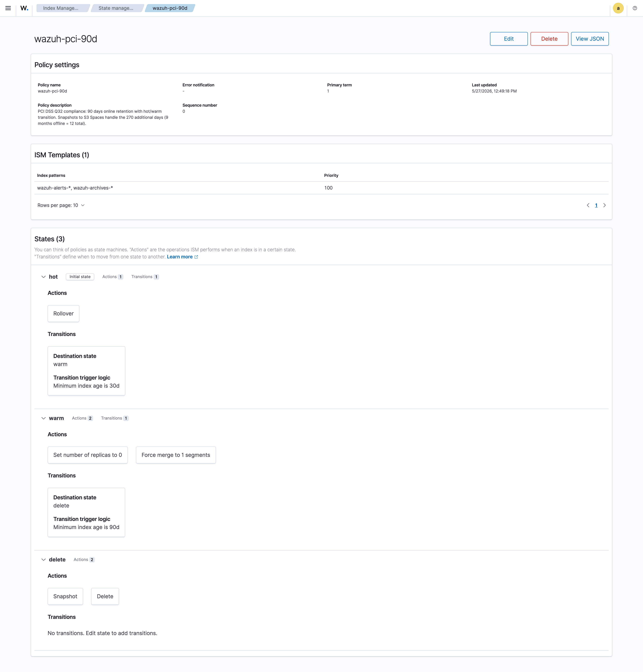
Task: Click the warm destination transition card
Action: point(86,371)
